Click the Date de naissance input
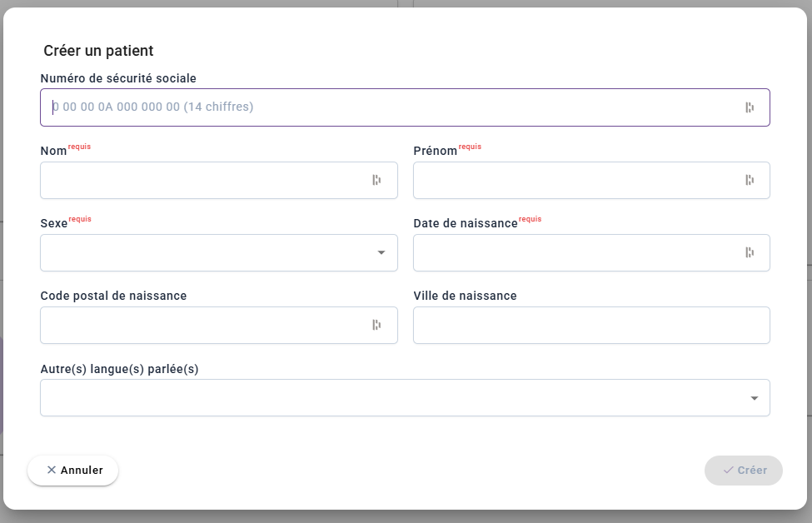The width and height of the screenshot is (812, 523). [573, 252]
